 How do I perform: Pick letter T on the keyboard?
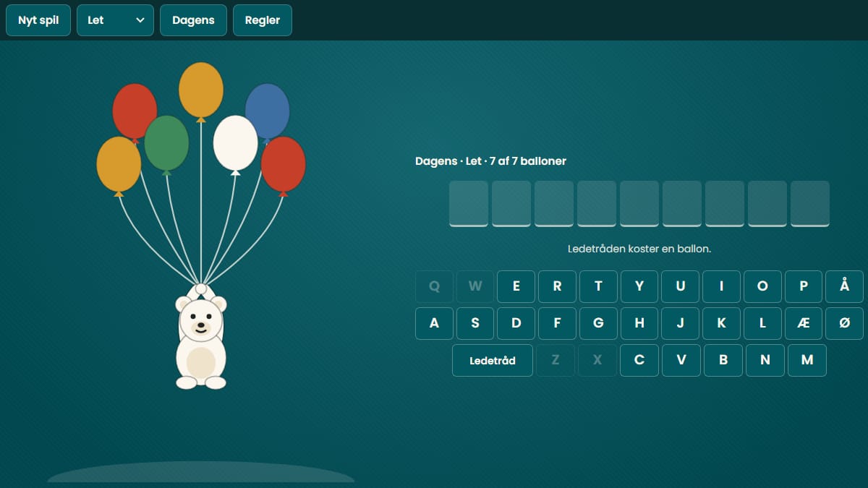tap(598, 286)
